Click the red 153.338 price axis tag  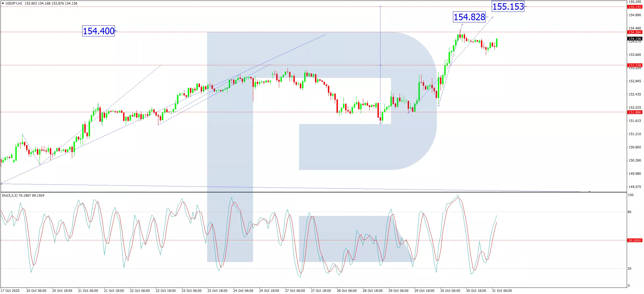[635, 65]
